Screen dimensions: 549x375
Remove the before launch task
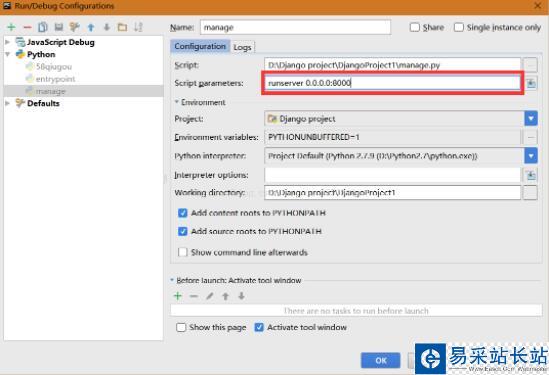[194, 296]
